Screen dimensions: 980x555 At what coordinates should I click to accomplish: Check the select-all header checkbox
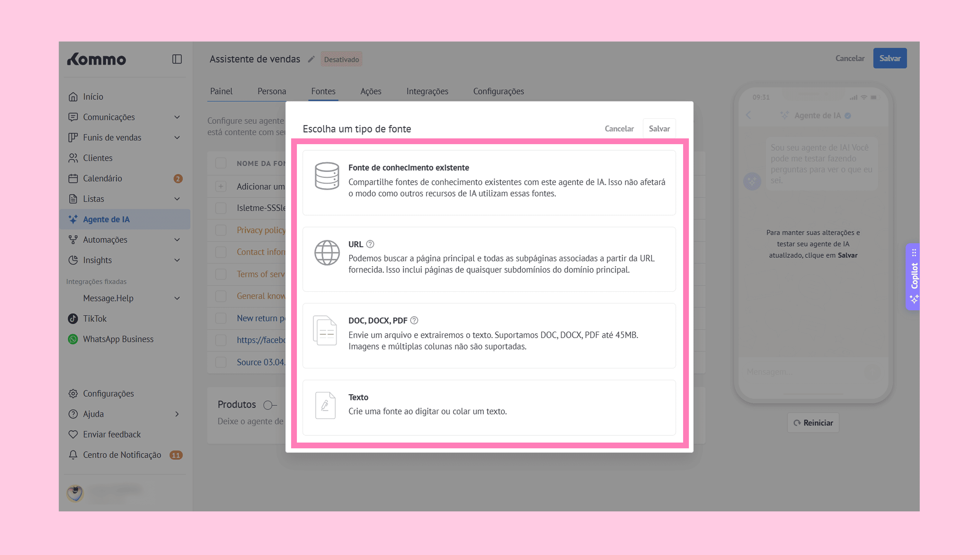pyautogui.click(x=220, y=163)
